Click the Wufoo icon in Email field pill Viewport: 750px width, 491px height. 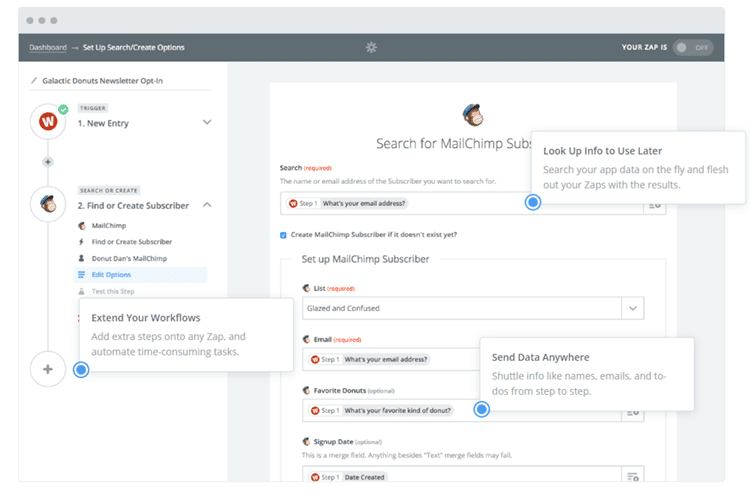coord(315,360)
